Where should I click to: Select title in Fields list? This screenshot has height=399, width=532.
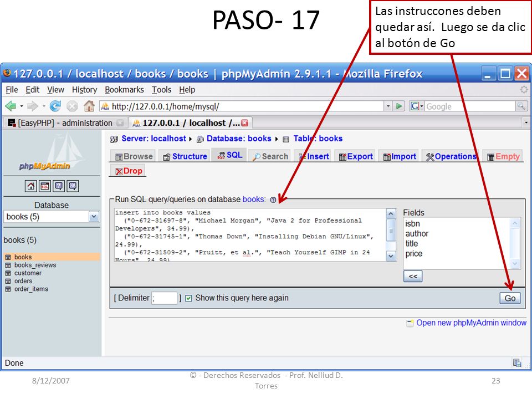tap(412, 243)
